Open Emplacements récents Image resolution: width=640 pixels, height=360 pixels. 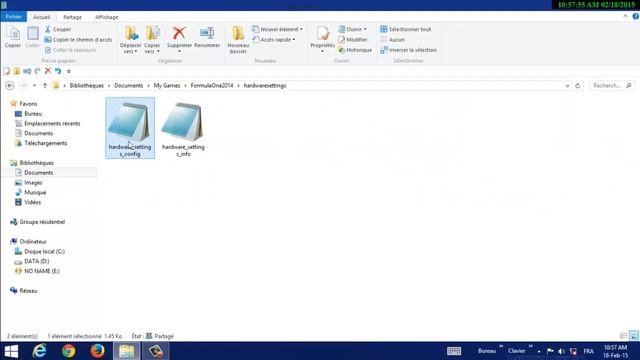click(x=47, y=123)
